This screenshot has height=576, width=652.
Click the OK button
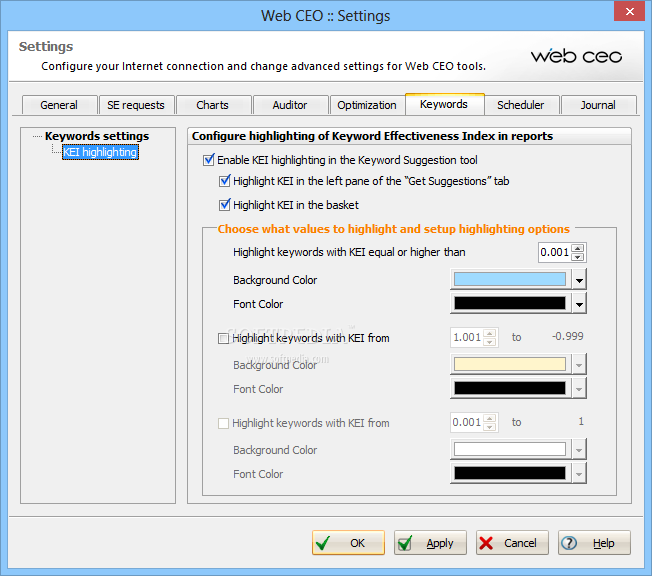(348, 543)
